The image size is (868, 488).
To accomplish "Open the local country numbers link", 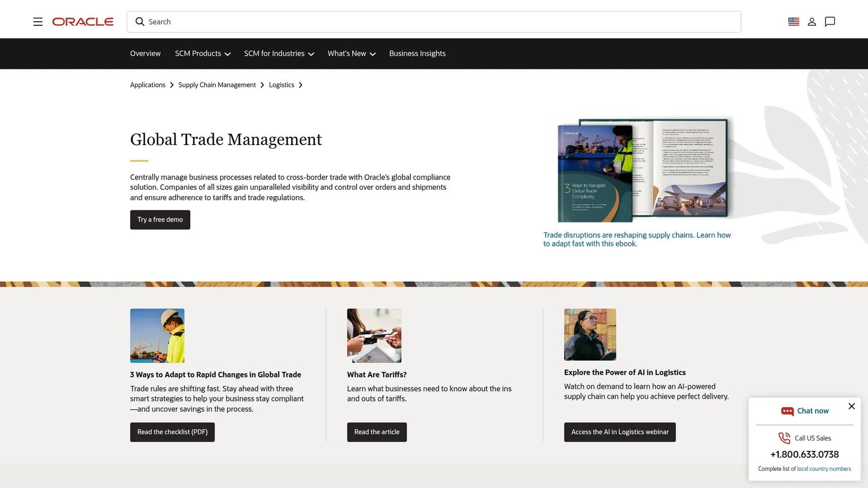I will pyautogui.click(x=824, y=469).
